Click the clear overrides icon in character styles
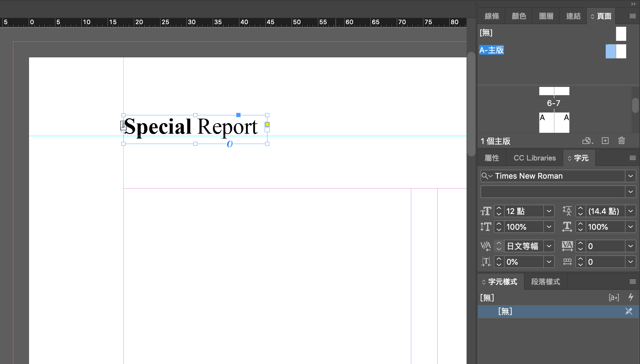Image resolution: width=640 pixels, height=364 pixels. [629, 311]
